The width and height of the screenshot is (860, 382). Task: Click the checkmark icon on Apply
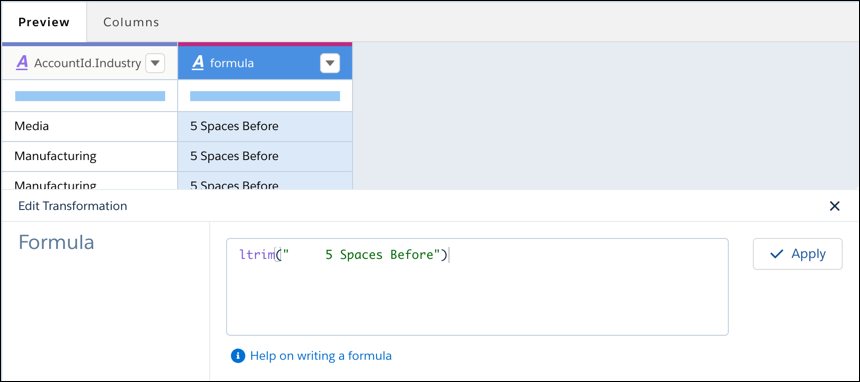point(776,254)
